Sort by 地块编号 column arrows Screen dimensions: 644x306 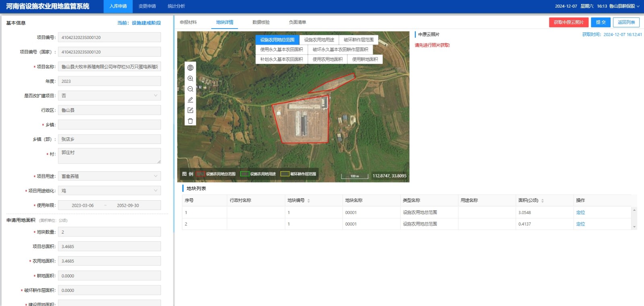click(309, 201)
